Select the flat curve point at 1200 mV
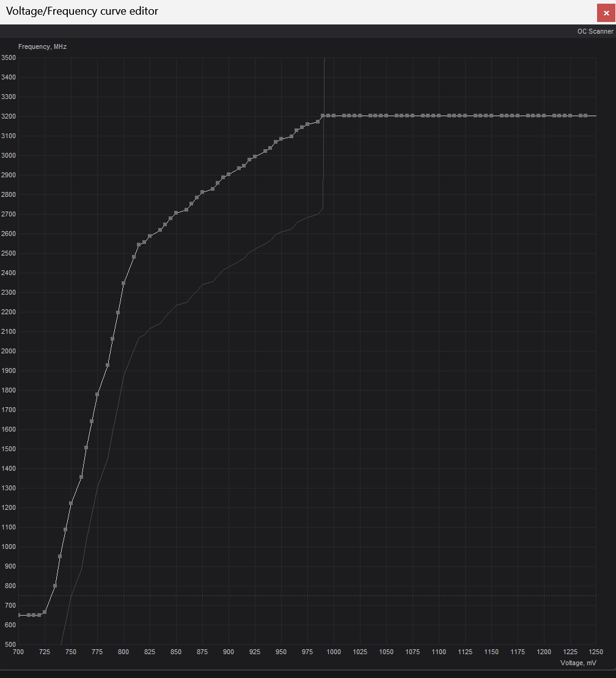 [544, 116]
